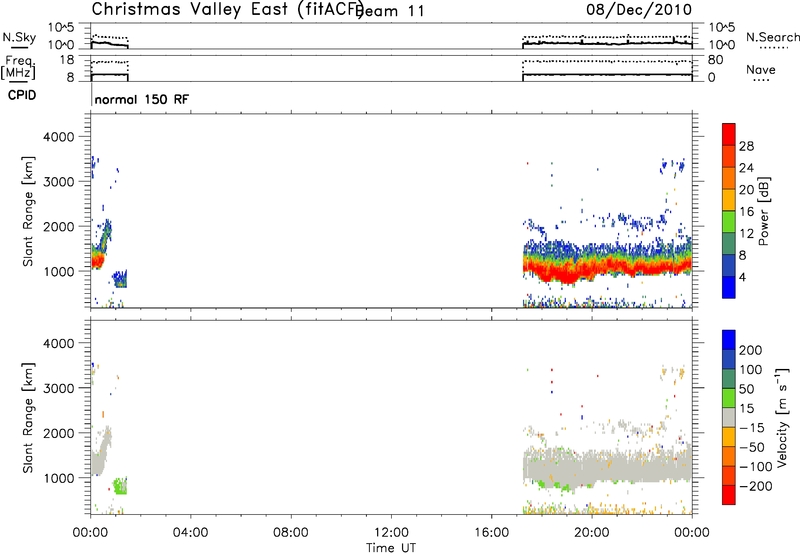Select the 'normal 150 RF' mode text

point(141,99)
